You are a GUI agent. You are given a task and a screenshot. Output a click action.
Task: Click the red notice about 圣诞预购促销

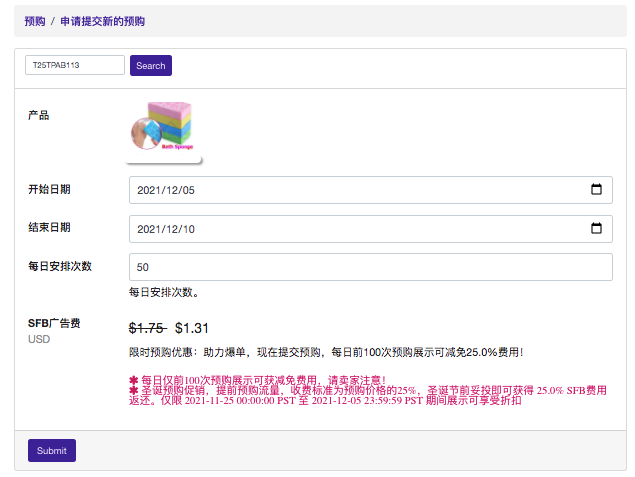[368, 395]
